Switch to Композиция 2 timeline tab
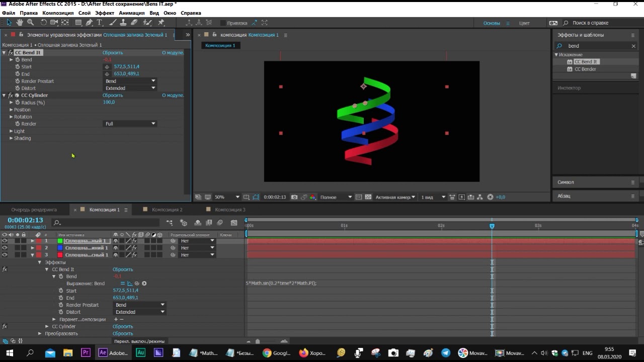This screenshot has height=362, width=644. 167,210
